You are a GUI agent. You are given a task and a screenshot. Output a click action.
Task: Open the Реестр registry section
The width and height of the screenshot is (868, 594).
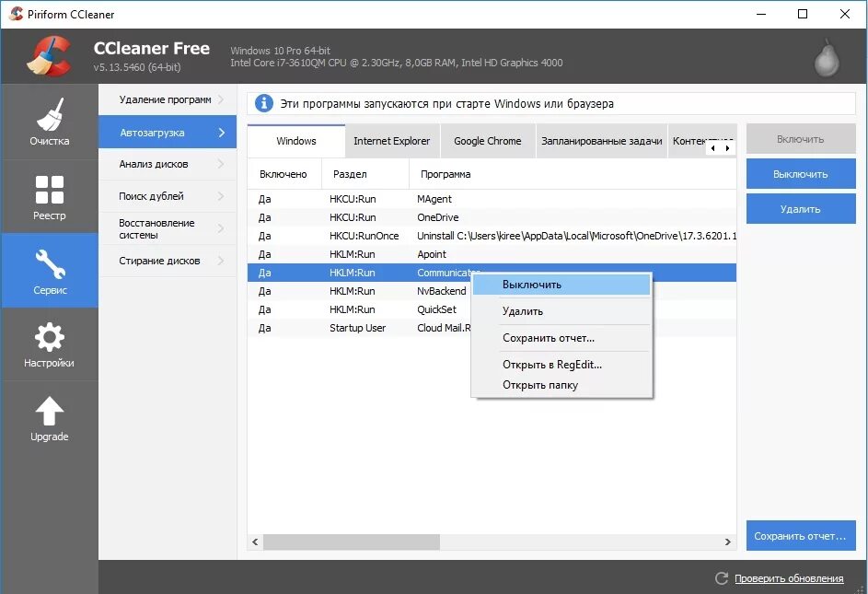(50, 197)
